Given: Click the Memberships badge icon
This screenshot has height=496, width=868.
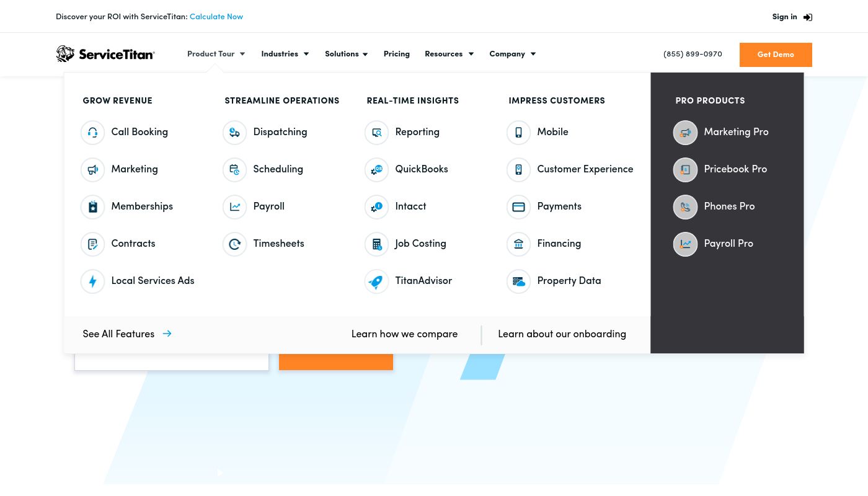Looking at the screenshot, I should (x=93, y=207).
